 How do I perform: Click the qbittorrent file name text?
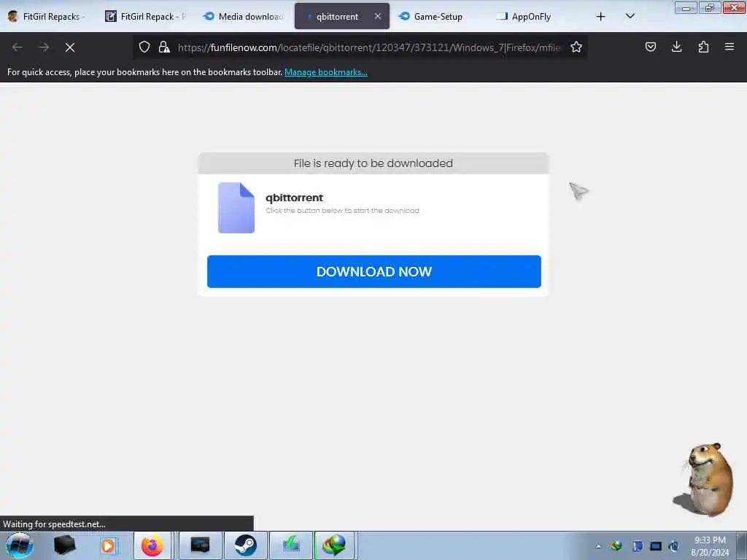click(295, 198)
